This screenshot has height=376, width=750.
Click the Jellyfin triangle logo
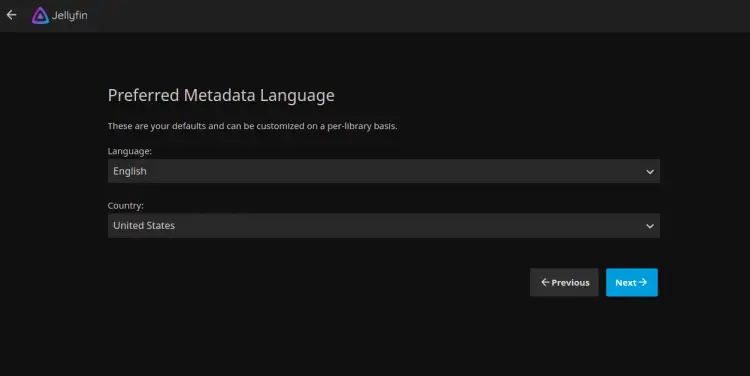(40, 15)
